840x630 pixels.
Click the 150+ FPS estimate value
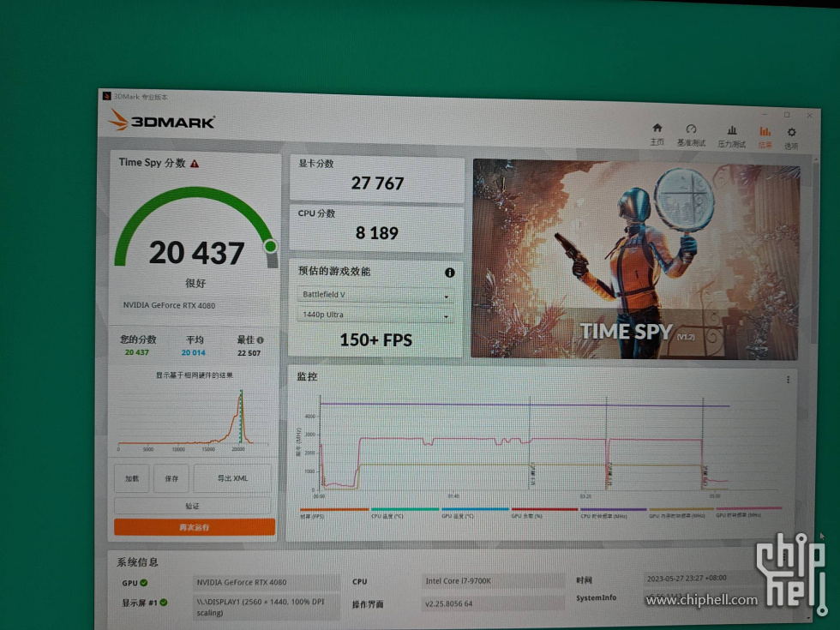pyautogui.click(x=376, y=339)
